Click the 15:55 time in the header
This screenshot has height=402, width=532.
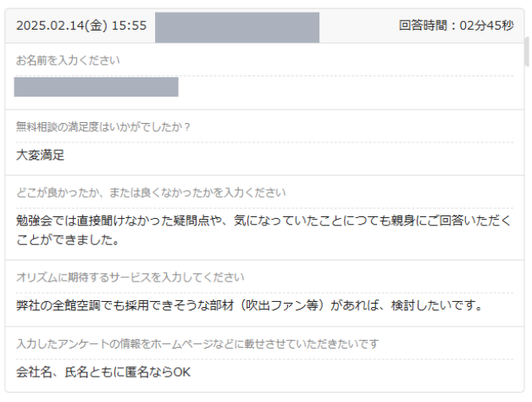click(130, 25)
